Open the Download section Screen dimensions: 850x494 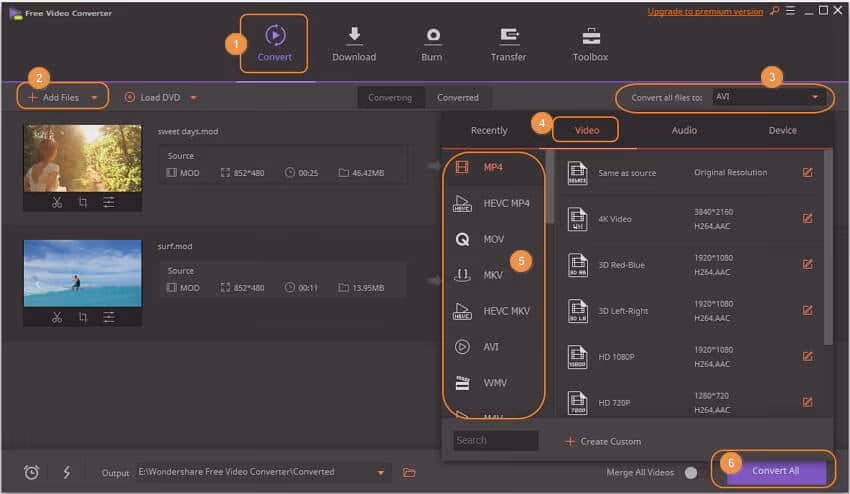coord(354,43)
